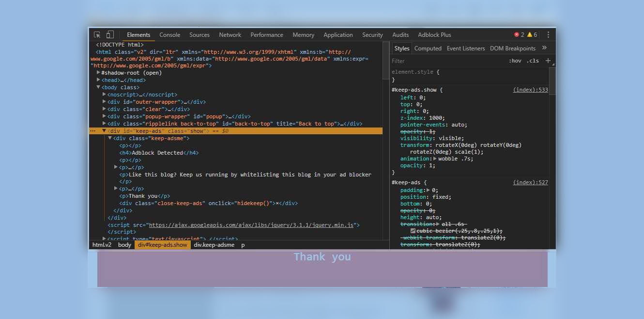Image resolution: width=644 pixels, height=319 pixels.
Task: Select the Thank you paragraph row
Action: click(x=144, y=196)
